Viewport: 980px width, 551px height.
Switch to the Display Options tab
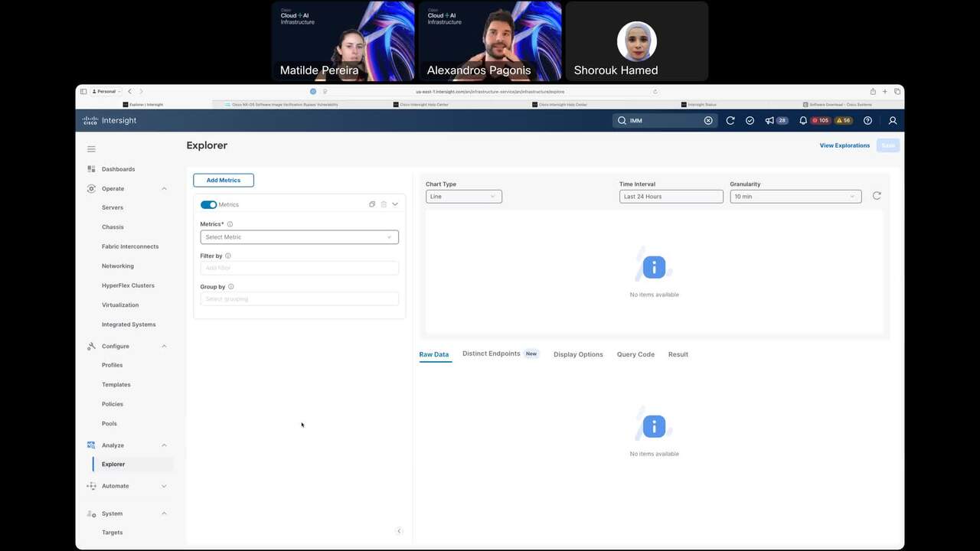point(578,354)
